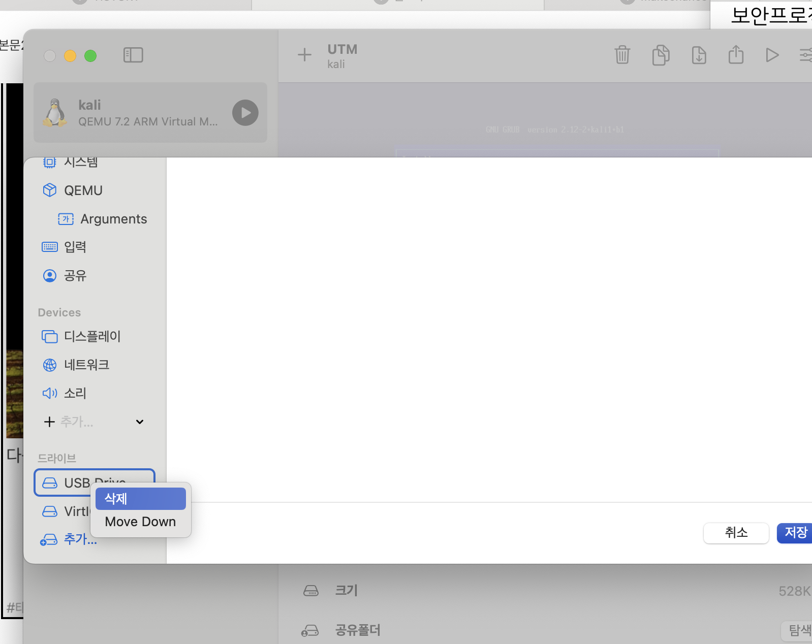Click the 크기 size drive icon
This screenshot has height=644, width=812.
point(311,591)
